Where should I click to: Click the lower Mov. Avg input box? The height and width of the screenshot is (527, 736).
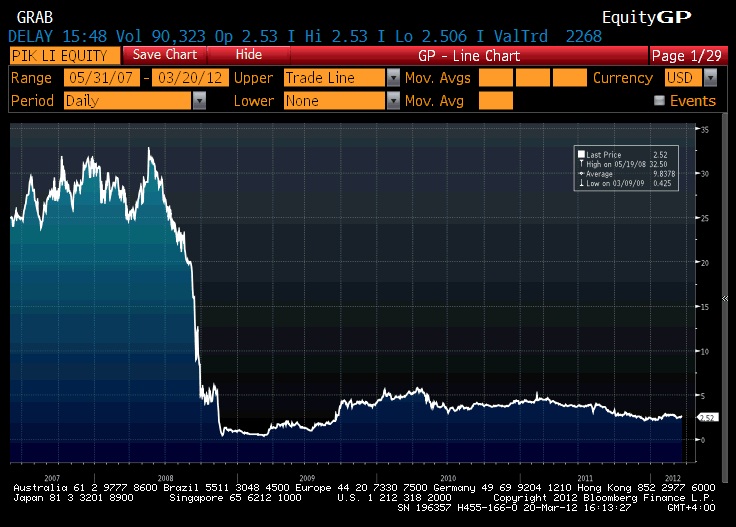pyautogui.click(x=496, y=100)
